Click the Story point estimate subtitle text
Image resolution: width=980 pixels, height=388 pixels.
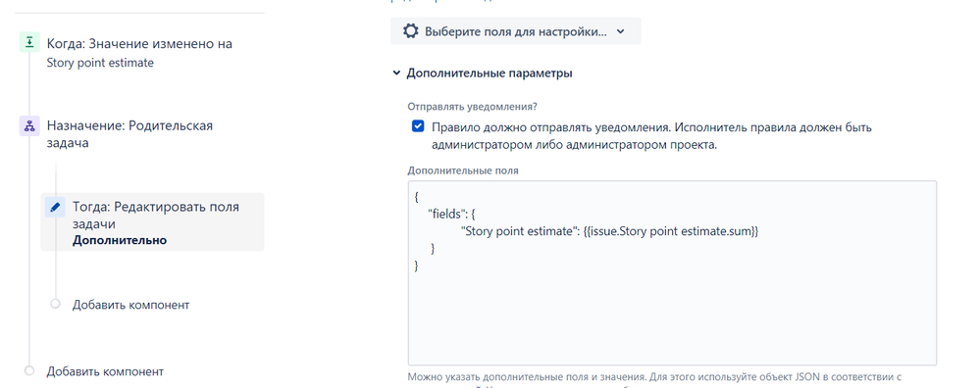pos(100,63)
